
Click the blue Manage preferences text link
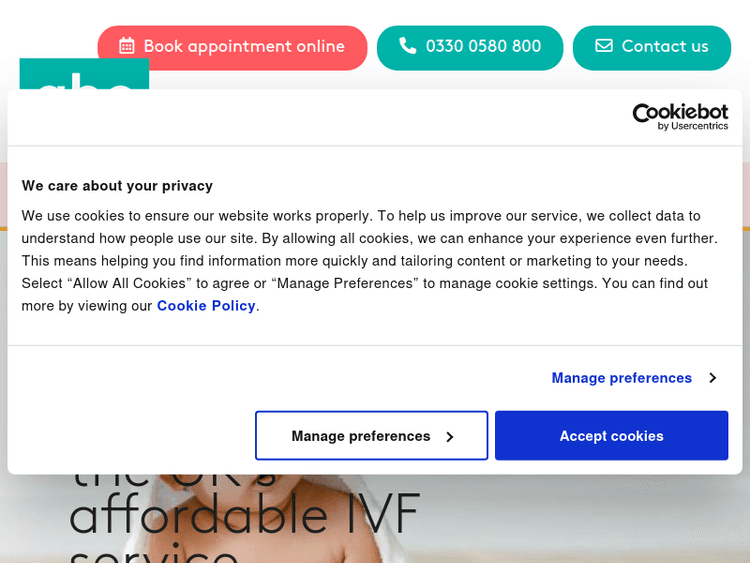622,378
